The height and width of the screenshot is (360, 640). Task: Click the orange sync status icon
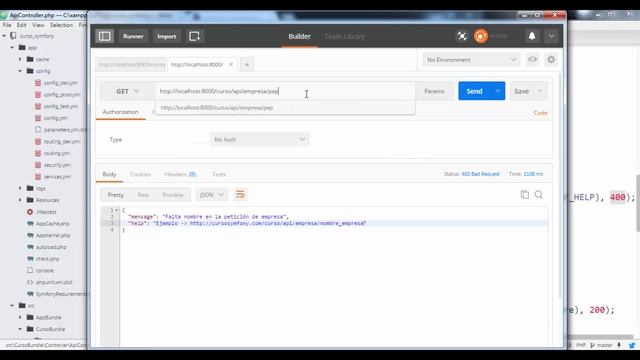tap(481, 36)
